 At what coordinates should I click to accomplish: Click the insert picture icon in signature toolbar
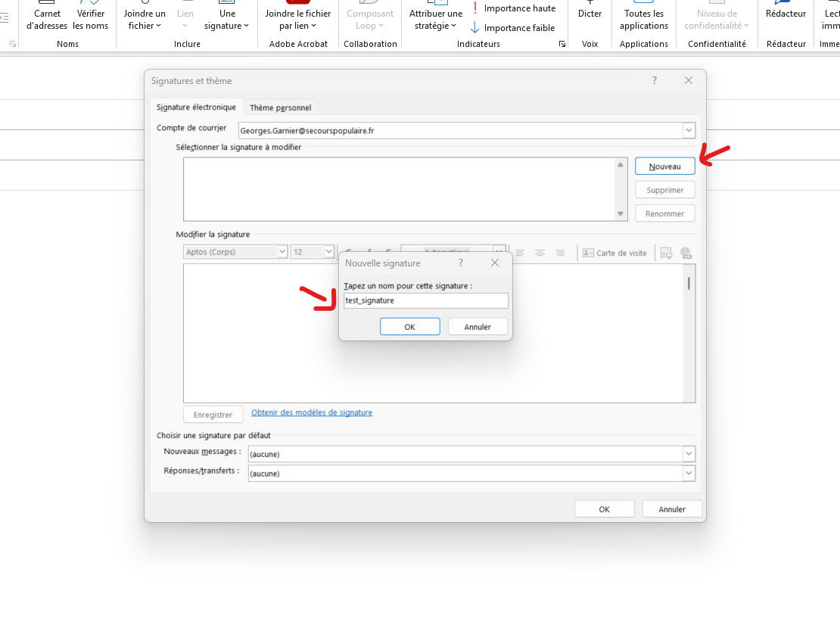(x=666, y=253)
